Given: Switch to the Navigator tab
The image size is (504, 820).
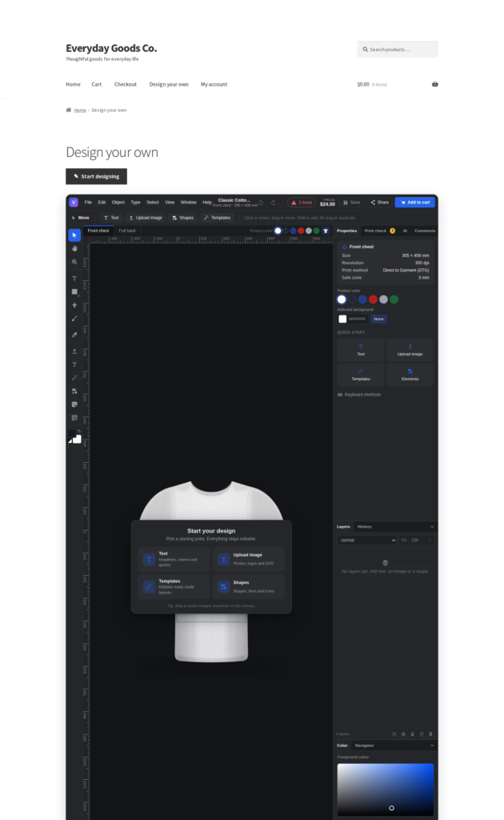Looking at the screenshot, I should [x=365, y=746].
